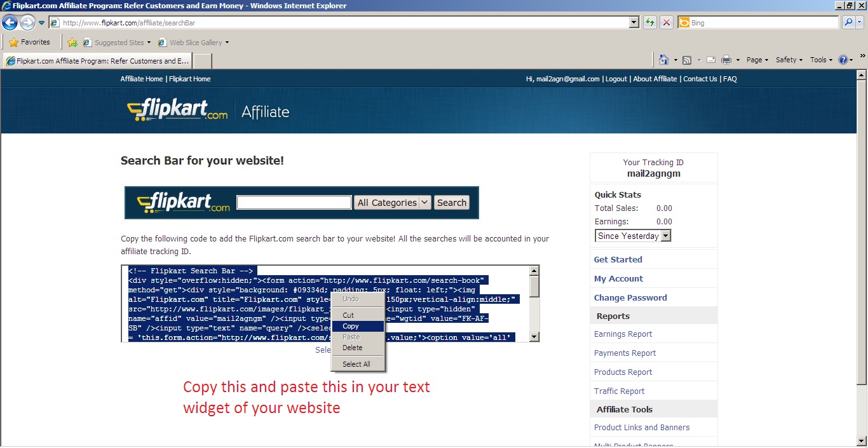Open the Get Started sidebar link

pos(618,259)
